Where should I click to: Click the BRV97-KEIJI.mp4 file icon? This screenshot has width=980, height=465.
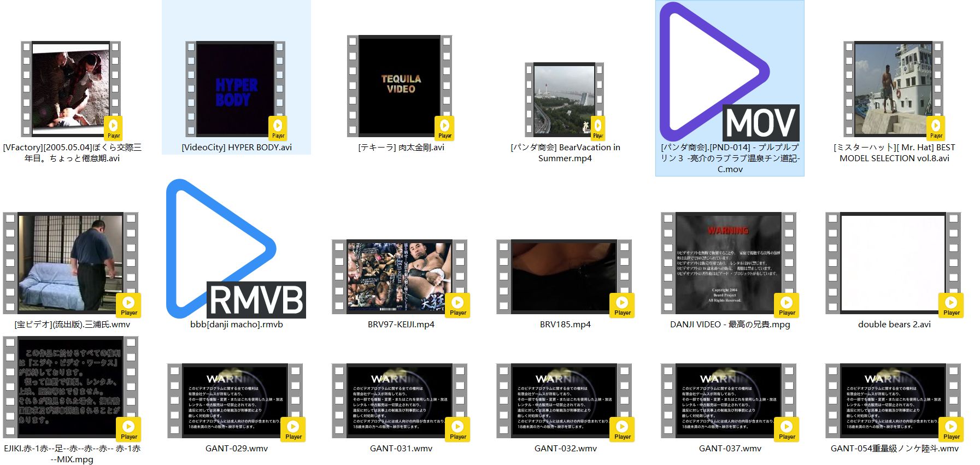400,276
